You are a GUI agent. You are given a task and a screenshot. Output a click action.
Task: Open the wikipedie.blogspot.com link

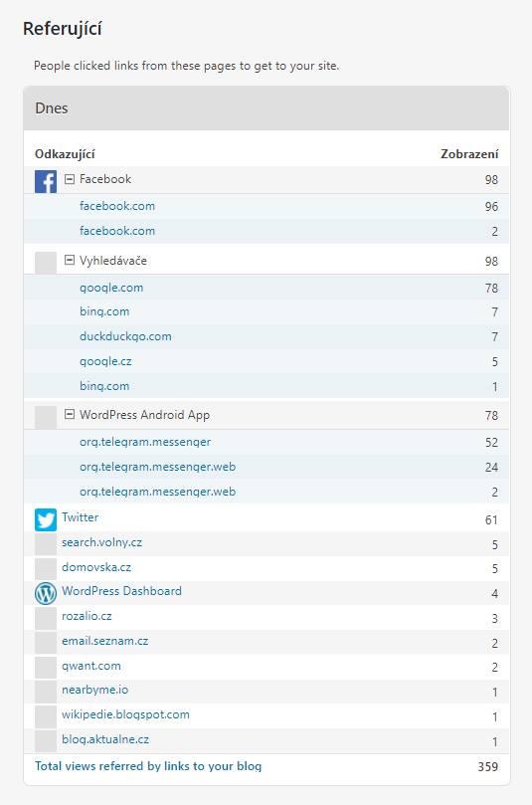pos(125,714)
